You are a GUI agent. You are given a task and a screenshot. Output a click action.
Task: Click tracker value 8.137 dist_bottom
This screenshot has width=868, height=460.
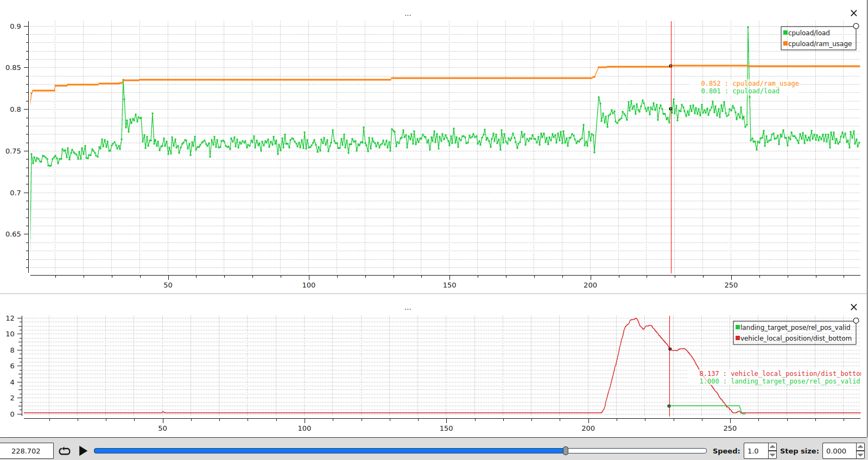coord(780,374)
